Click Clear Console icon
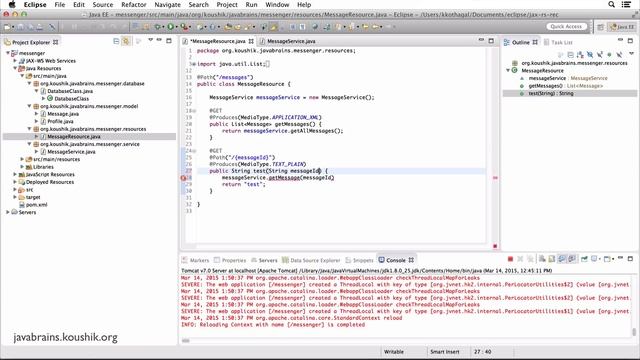The image size is (640, 360). click(x=542, y=259)
